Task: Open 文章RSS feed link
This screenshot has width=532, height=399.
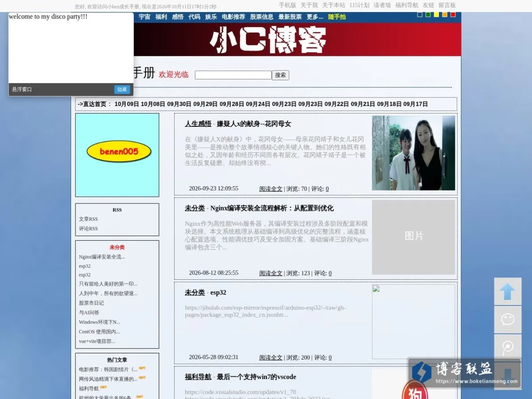Action: (x=88, y=219)
